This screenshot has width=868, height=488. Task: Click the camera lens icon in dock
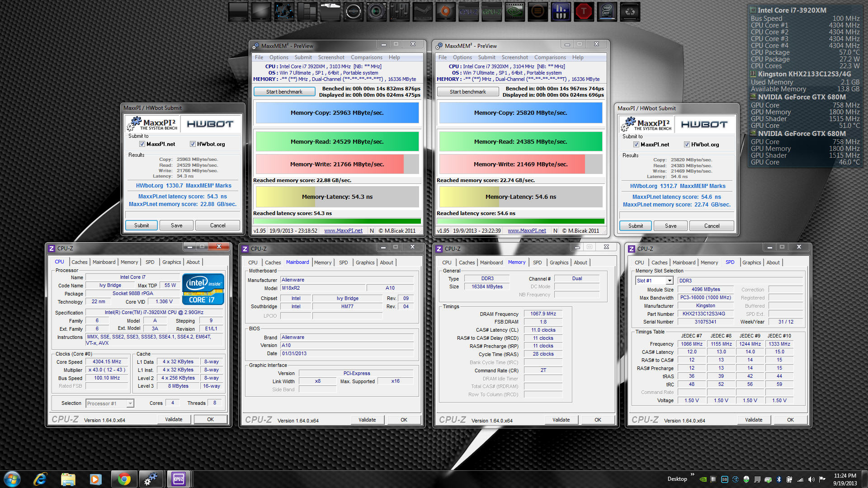pos(376,12)
